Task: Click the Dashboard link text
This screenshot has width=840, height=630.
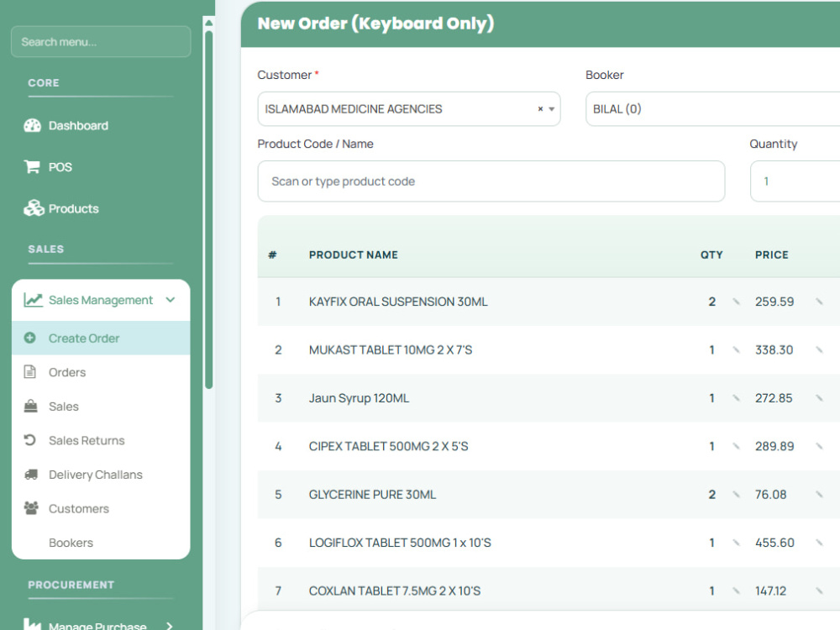Action: tap(78, 125)
